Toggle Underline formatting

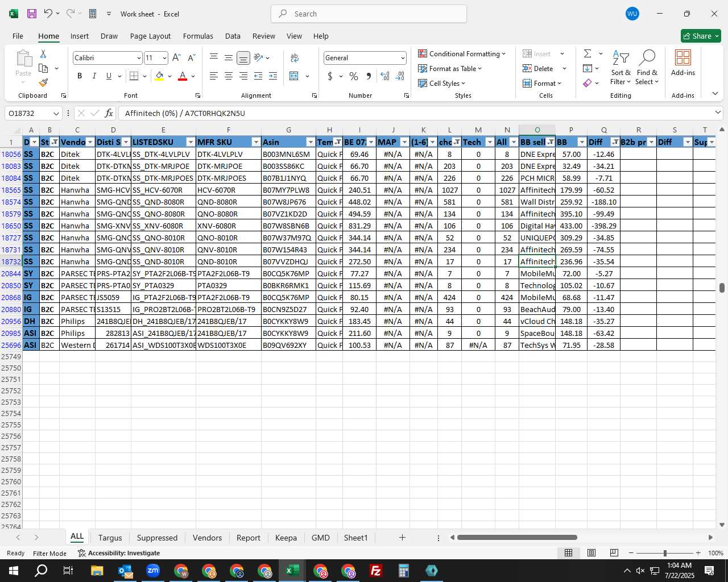pyautogui.click(x=109, y=76)
